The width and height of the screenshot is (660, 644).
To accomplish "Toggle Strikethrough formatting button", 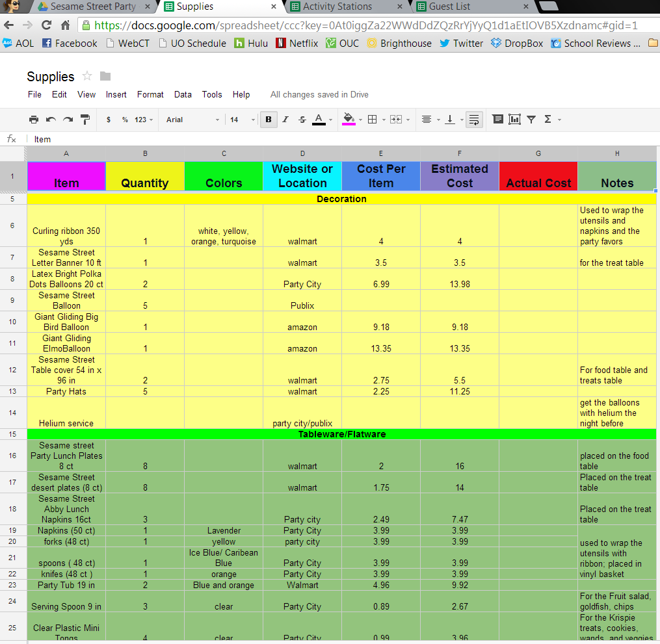I will (302, 120).
